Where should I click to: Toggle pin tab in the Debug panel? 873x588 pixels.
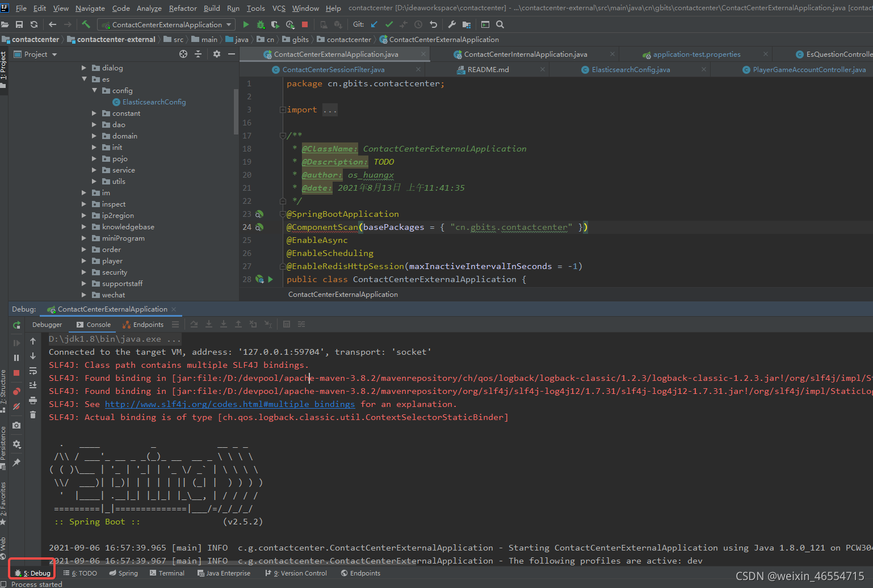click(16, 463)
